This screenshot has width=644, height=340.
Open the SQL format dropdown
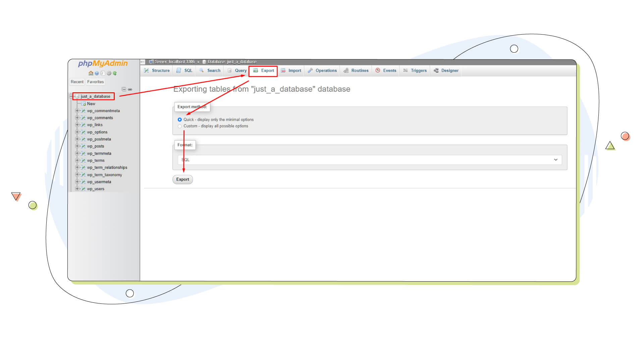click(x=369, y=160)
